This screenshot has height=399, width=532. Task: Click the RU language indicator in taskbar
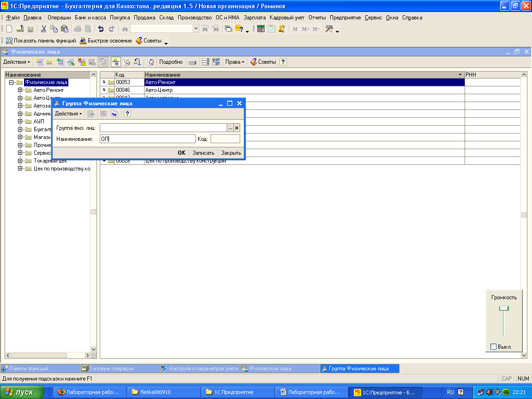tap(450, 392)
